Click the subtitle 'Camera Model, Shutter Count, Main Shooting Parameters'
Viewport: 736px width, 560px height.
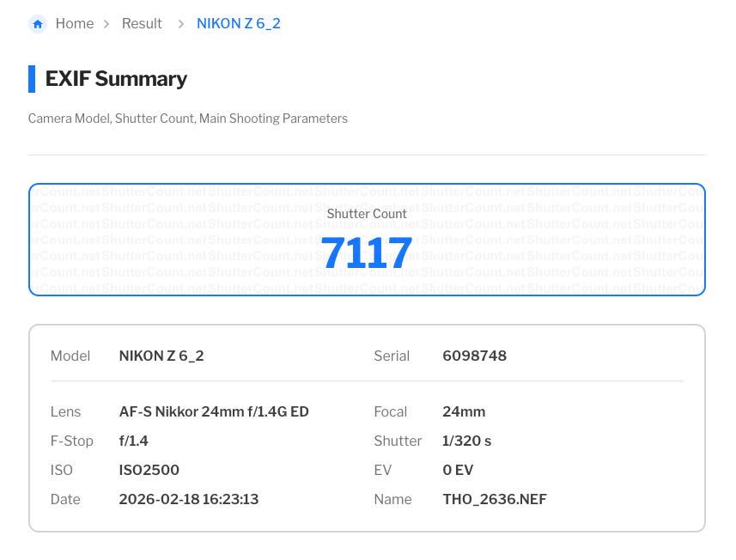(x=188, y=119)
